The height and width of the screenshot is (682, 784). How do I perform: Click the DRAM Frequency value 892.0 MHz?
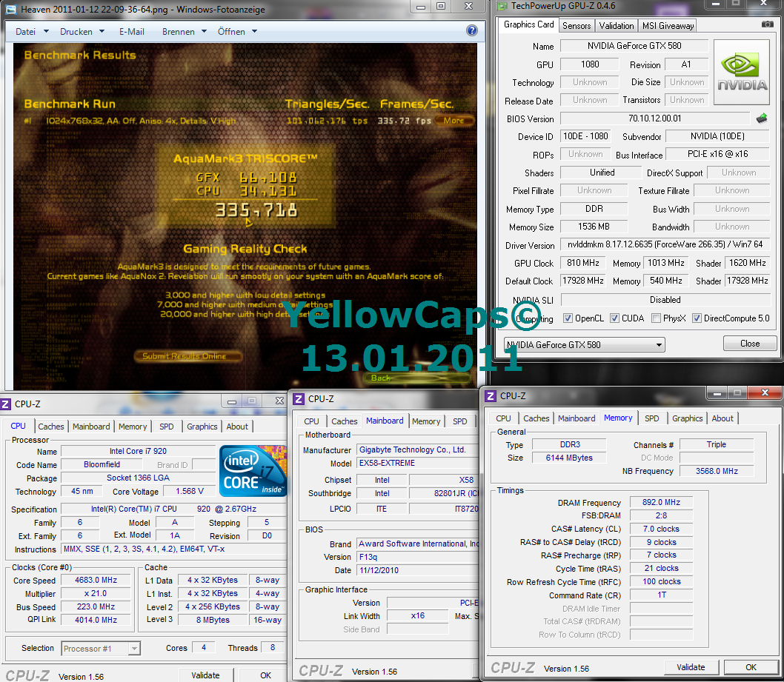point(661,502)
